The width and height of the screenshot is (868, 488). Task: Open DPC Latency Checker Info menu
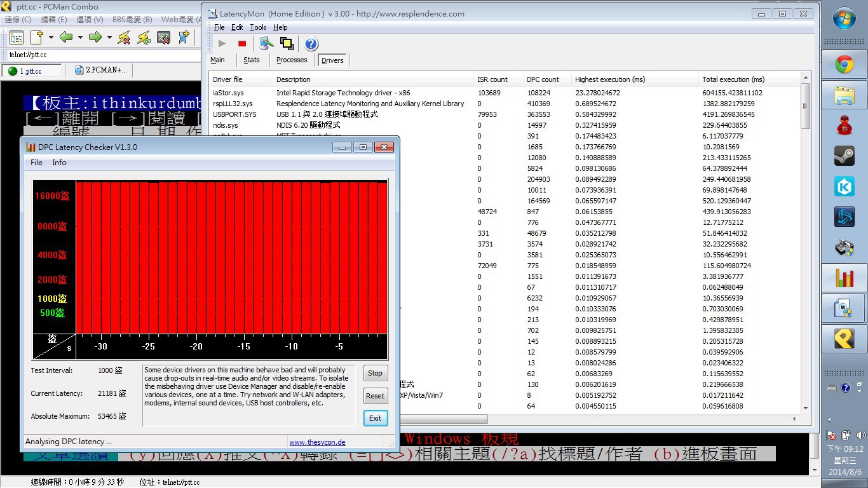[x=59, y=163]
